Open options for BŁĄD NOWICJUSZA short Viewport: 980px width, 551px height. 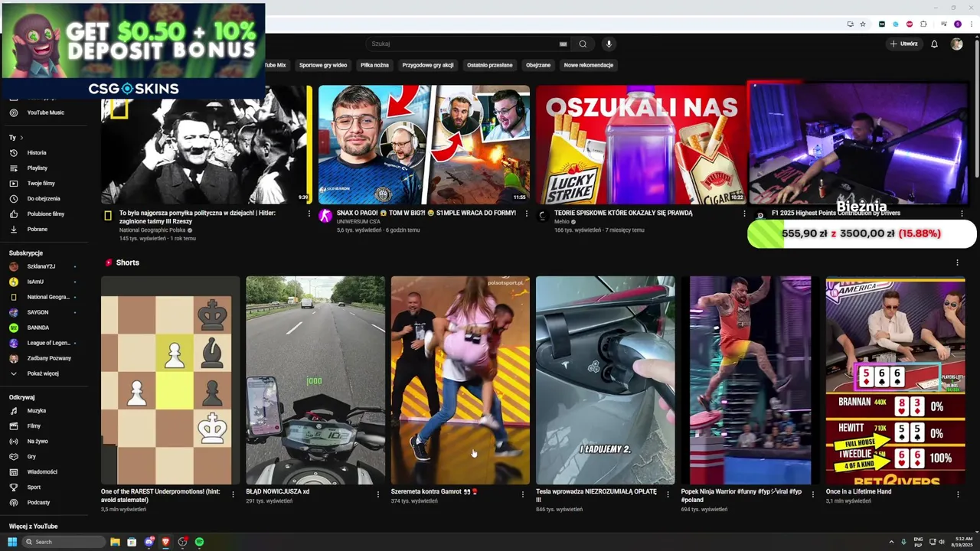pyautogui.click(x=377, y=494)
